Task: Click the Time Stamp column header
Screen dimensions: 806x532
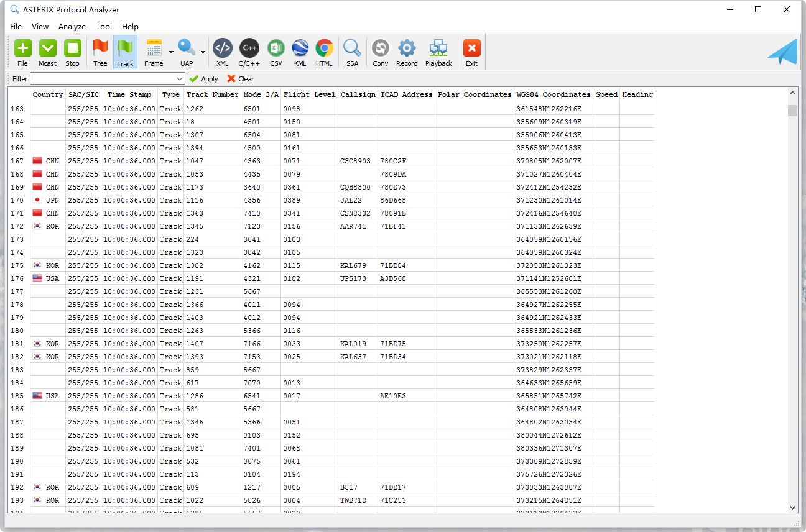Action: click(x=129, y=95)
